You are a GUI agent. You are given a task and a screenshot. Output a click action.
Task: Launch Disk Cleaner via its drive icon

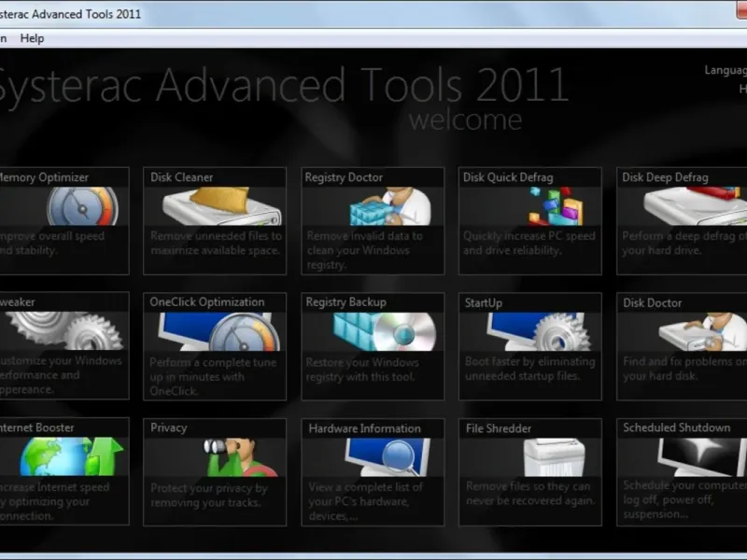[221, 206]
